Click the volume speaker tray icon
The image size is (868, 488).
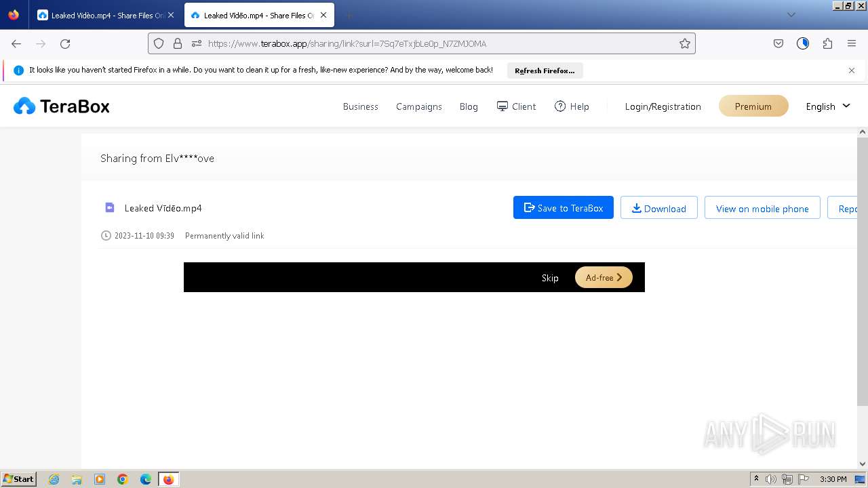(771, 479)
